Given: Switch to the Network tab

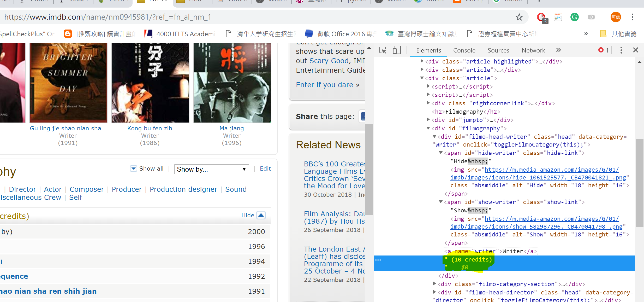Looking at the screenshot, I should 533,50.
